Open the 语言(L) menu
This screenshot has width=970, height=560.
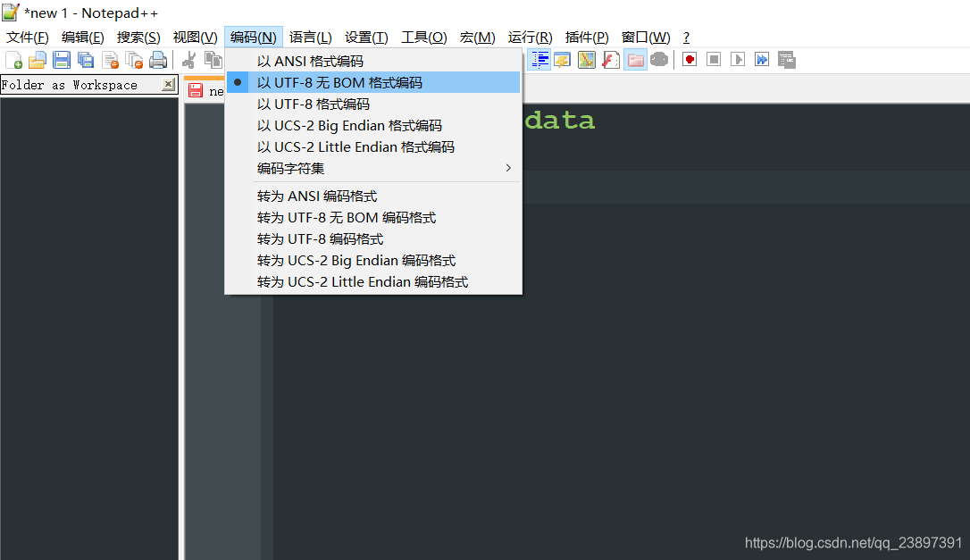pyautogui.click(x=311, y=38)
